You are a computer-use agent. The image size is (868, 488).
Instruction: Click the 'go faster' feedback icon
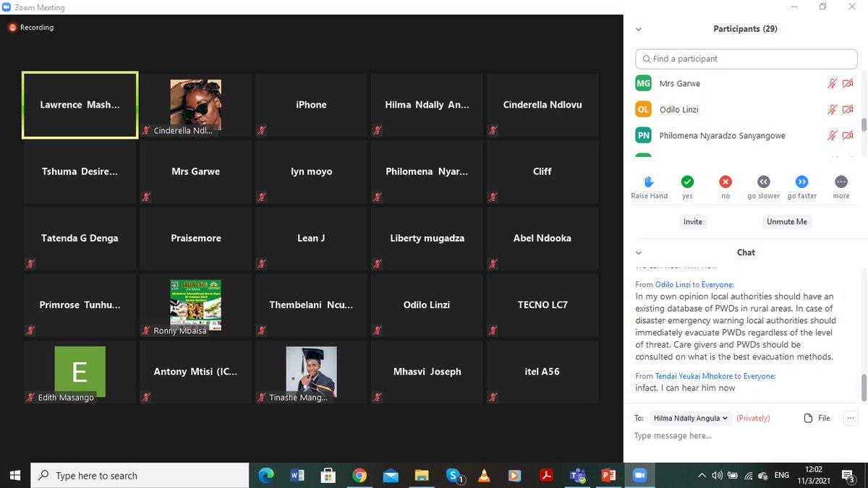click(x=802, y=181)
